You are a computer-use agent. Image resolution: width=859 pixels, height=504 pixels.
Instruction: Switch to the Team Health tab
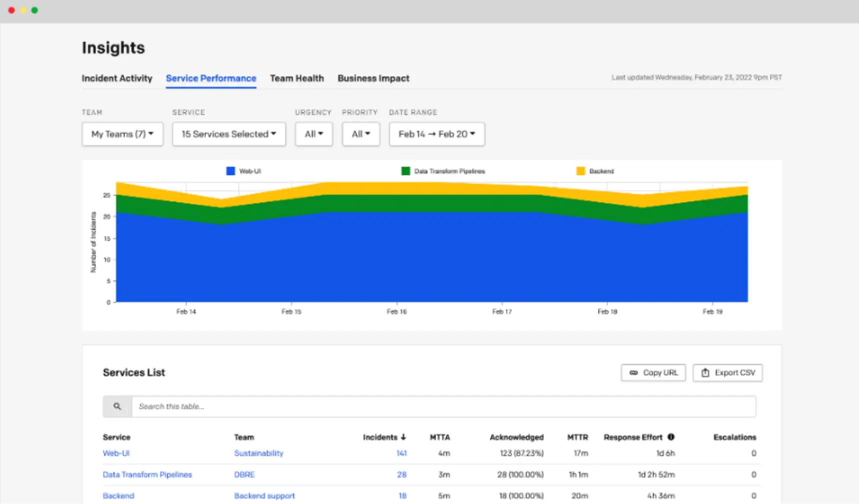[297, 78]
